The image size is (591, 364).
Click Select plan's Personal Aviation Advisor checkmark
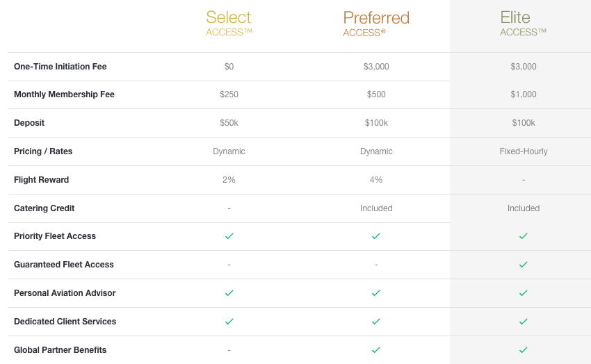tap(229, 293)
